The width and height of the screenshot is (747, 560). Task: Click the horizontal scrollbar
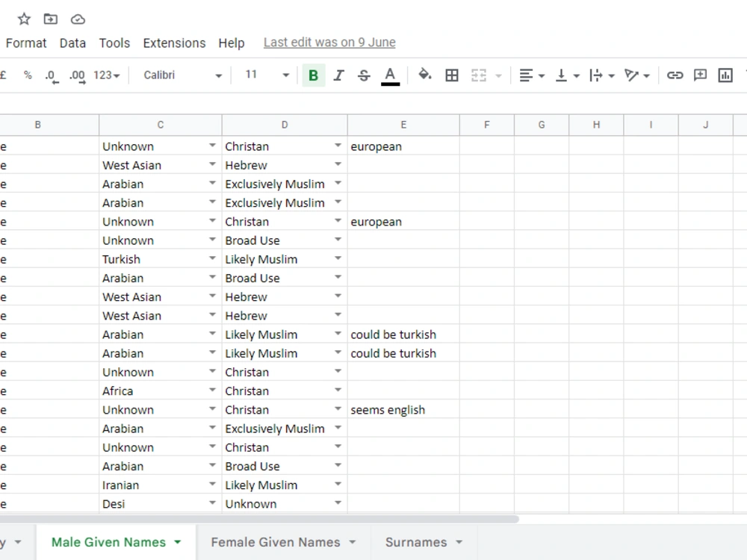(x=259, y=519)
